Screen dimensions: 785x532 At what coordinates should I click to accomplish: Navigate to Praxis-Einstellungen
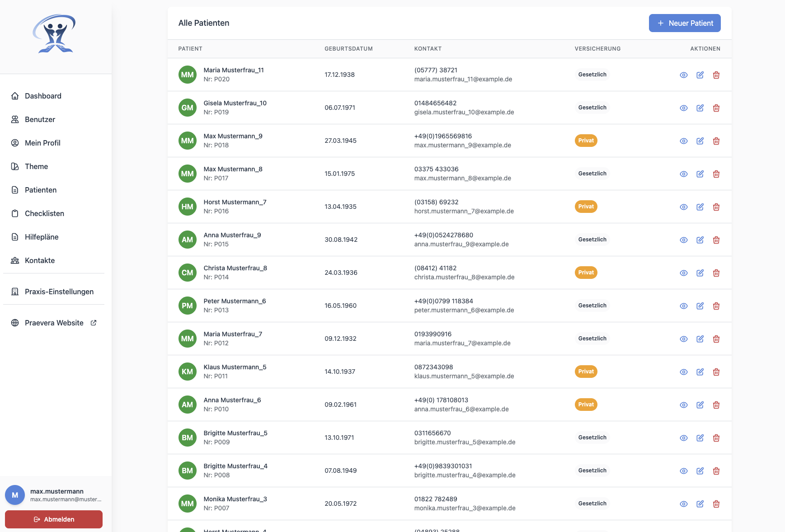pos(59,292)
